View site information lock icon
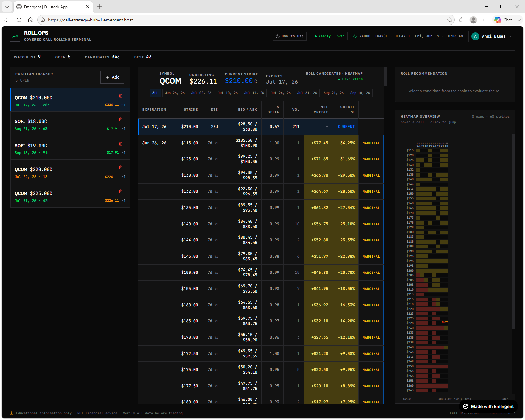The image size is (525, 420). point(43,20)
